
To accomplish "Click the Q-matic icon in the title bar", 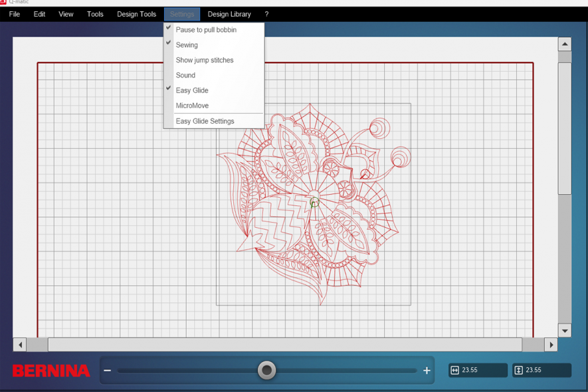I will (5, 3).
